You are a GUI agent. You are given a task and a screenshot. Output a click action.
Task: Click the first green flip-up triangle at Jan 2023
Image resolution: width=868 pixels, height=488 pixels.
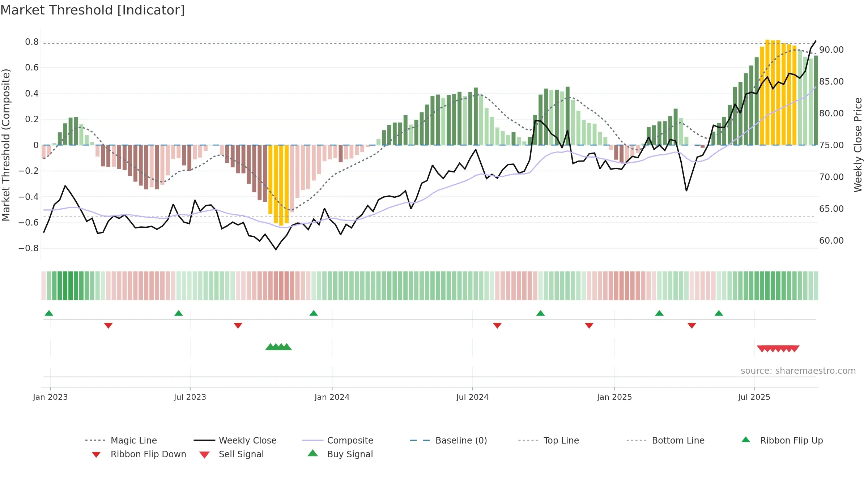point(49,313)
